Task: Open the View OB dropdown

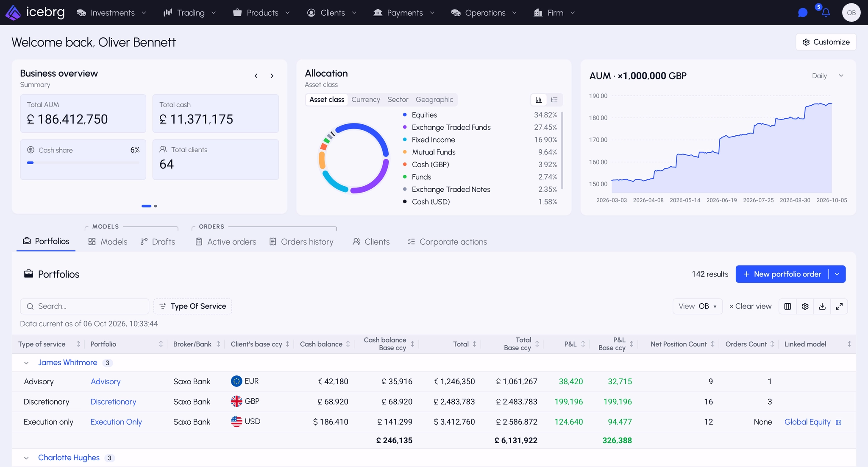Action: [698, 306]
